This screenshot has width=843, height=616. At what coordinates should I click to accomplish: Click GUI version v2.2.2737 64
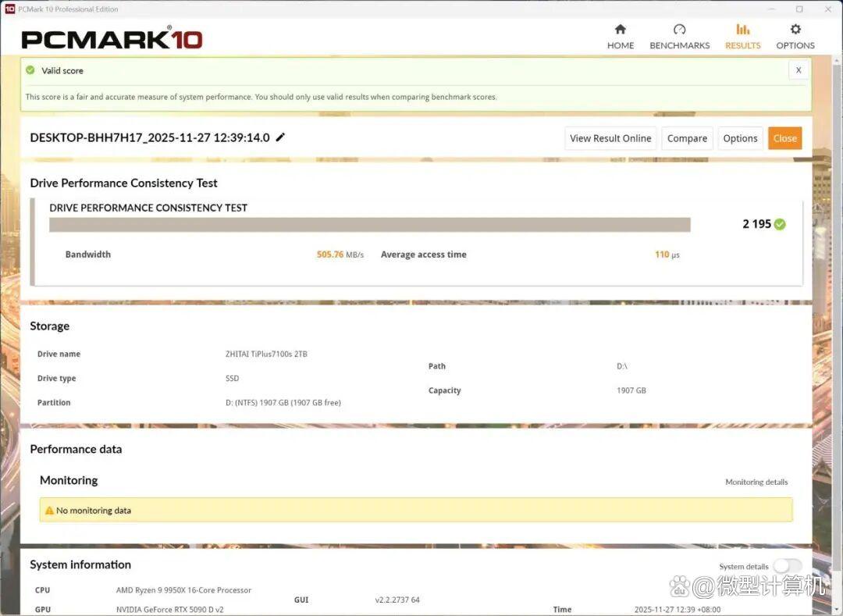(397, 600)
